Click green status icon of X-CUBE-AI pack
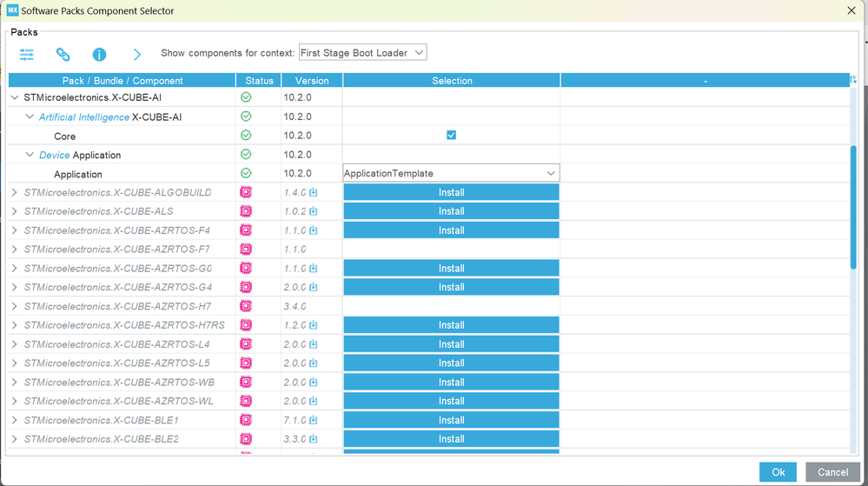Image resolution: width=868 pixels, height=486 pixels. tap(246, 97)
